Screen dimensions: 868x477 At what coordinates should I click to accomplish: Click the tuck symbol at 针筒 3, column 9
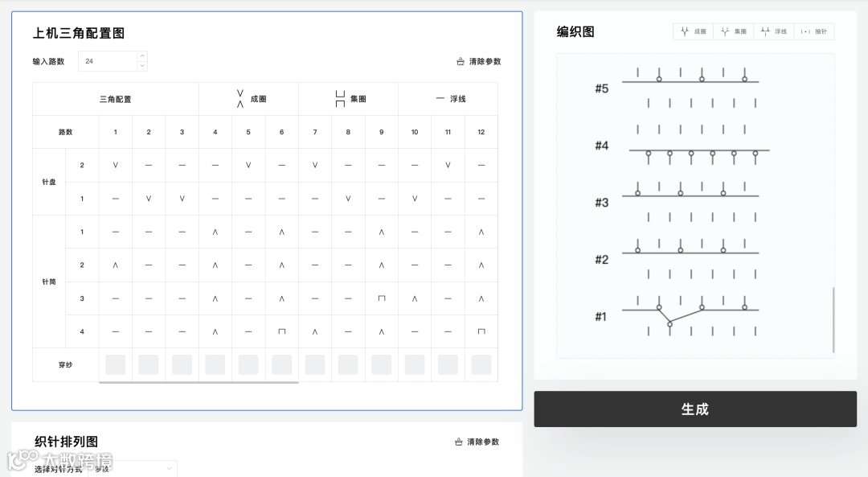click(x=382, y=298)
